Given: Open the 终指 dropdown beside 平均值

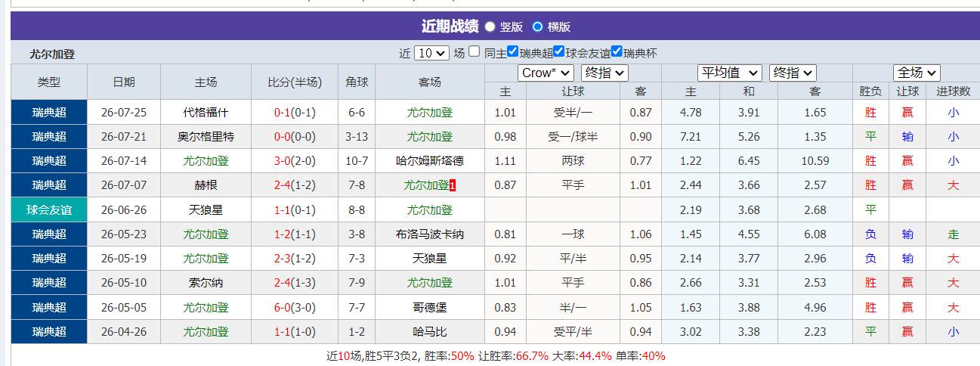Looking at the screenshot, I should (x=793, y=73).
